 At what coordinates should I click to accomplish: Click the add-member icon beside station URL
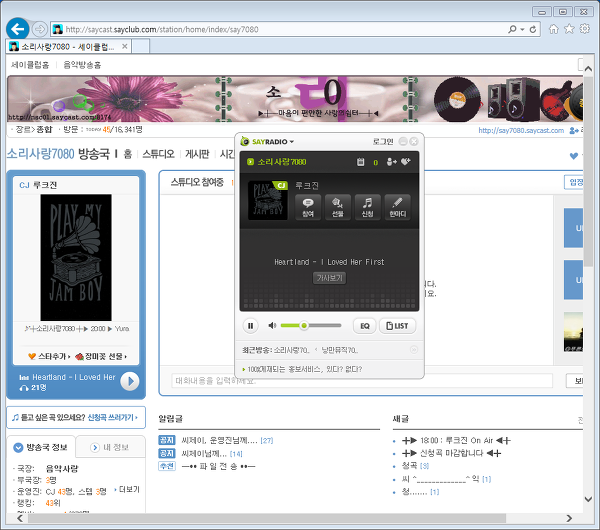[574, 131]
